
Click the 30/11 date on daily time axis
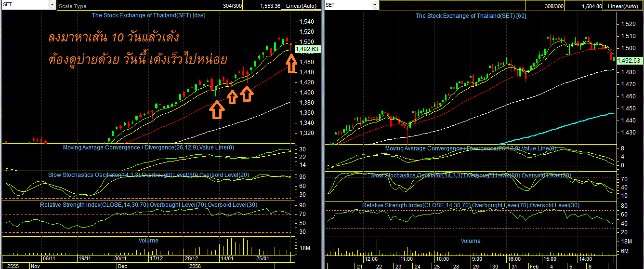[x=120, y=258]
